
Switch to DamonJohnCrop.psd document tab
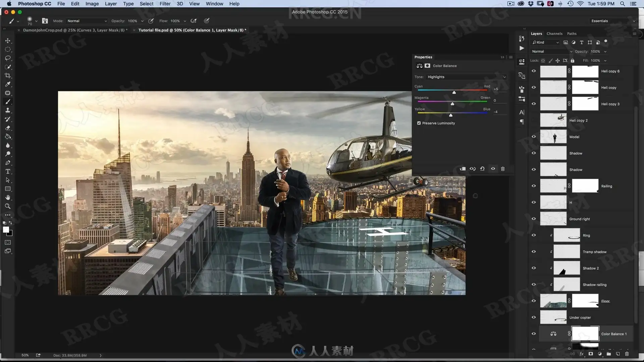pyautogui.click(x=75, y=30)
